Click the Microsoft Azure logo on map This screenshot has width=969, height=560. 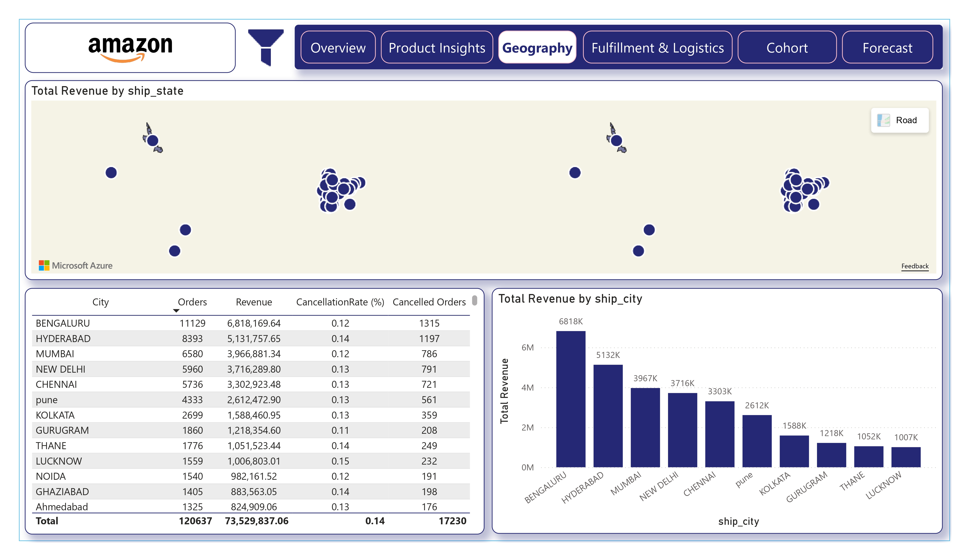(75, 266)
